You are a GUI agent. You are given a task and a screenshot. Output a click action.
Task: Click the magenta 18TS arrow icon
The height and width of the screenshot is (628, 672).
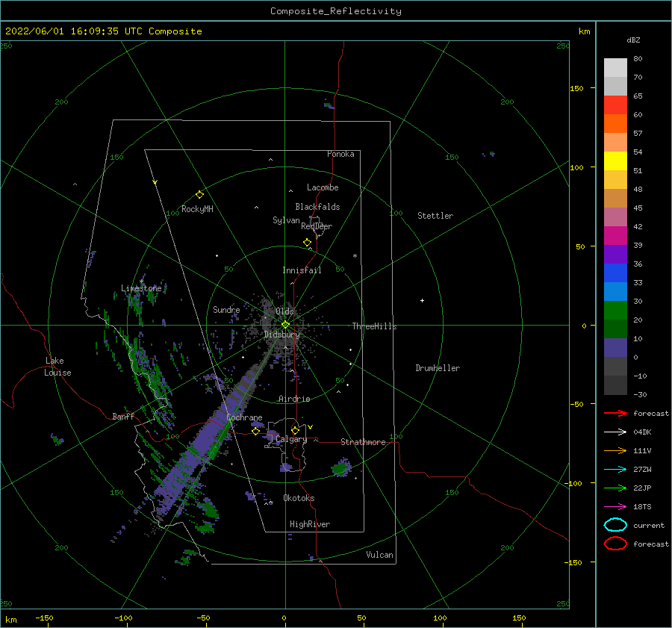tap(615, 507)
